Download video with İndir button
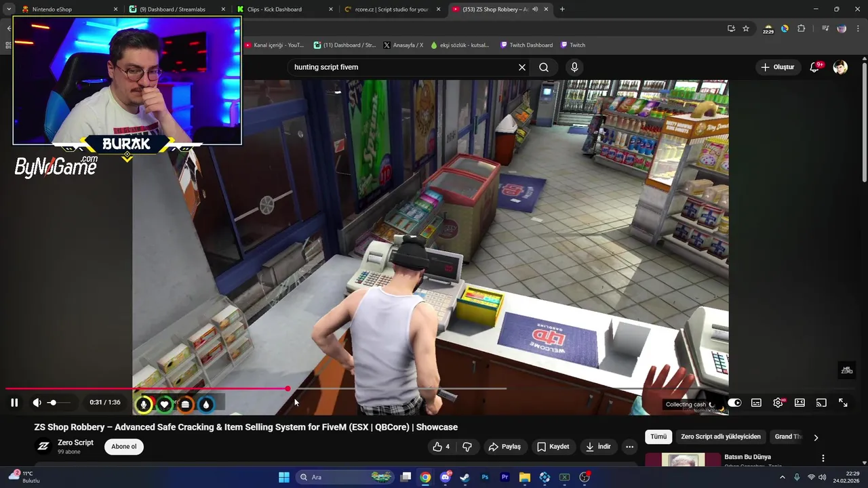Image resolution: width=868 pixels, height=488 pixels. coord(598,447)
